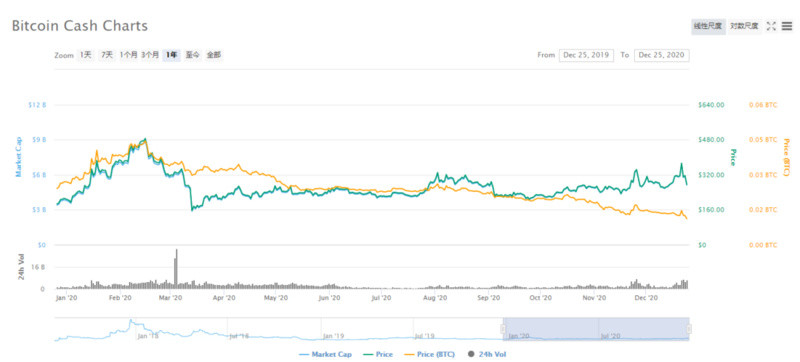Edit the From date field Dec 25, 2019

[586, 55]
